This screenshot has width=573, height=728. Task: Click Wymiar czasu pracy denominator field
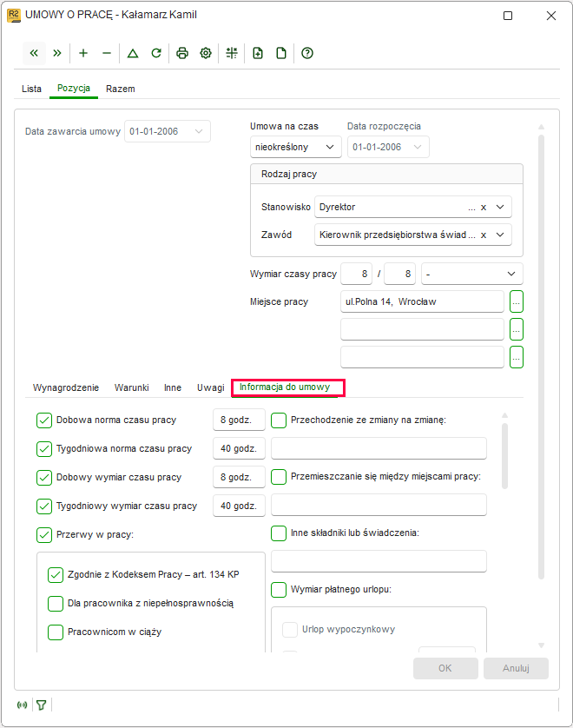tap(400, 274)
